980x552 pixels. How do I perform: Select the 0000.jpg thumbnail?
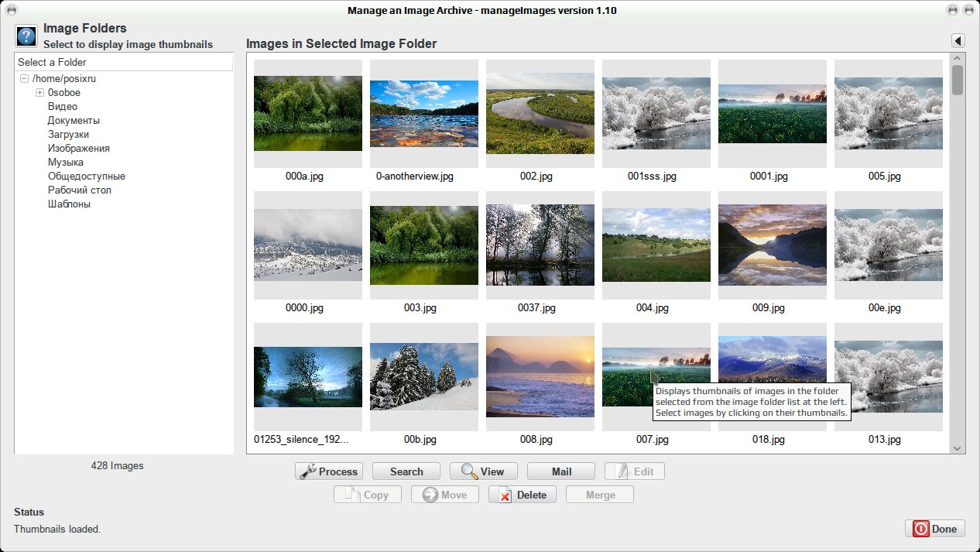pos(308,245)
